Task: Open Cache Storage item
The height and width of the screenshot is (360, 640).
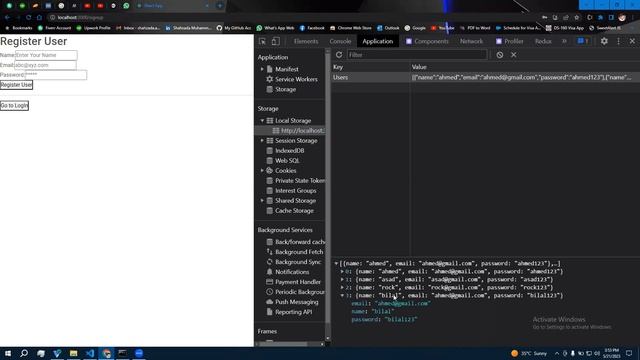Action: pos(294,211)
